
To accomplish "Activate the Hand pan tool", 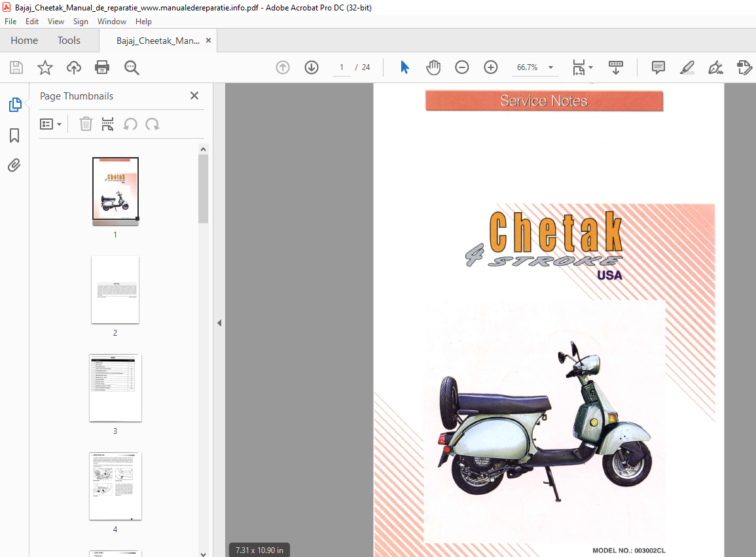I will coord(433,67).
